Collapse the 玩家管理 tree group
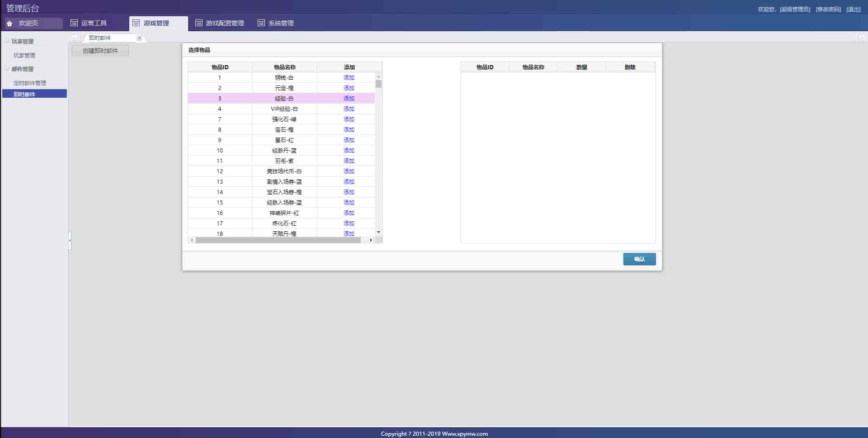Image resolution: width=868 pixels, height=438 pixels. pyautogui.click(x=7, y=41)
